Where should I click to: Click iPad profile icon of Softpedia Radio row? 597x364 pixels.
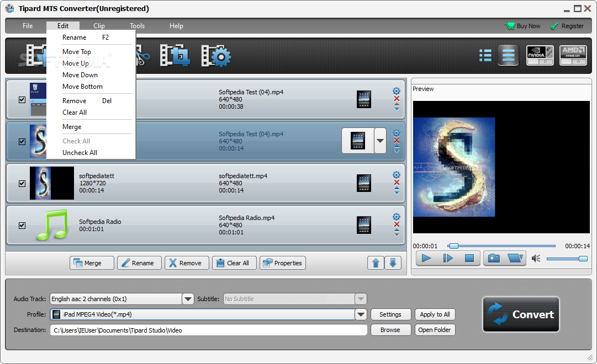pyautogui.click(x=364, y=225)
